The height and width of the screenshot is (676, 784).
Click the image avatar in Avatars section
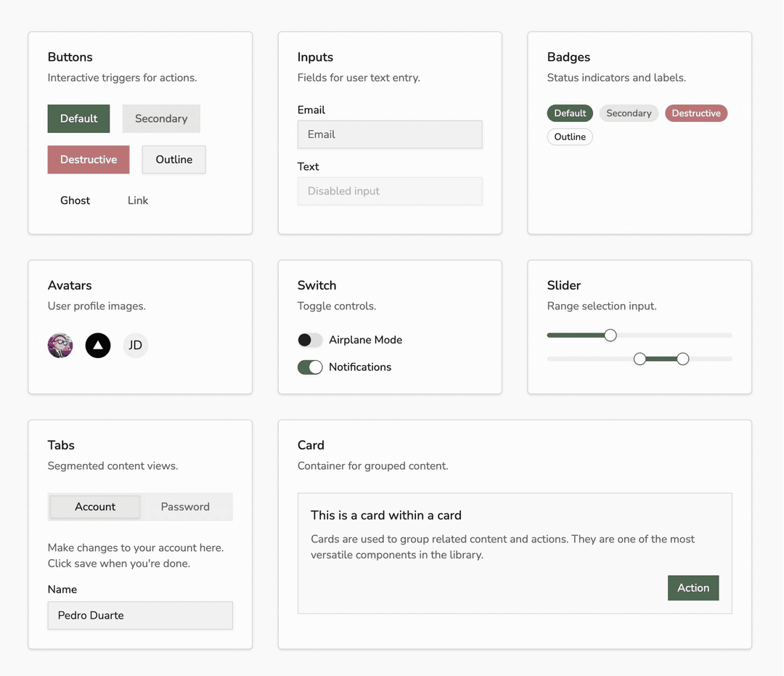pos(60,346)
